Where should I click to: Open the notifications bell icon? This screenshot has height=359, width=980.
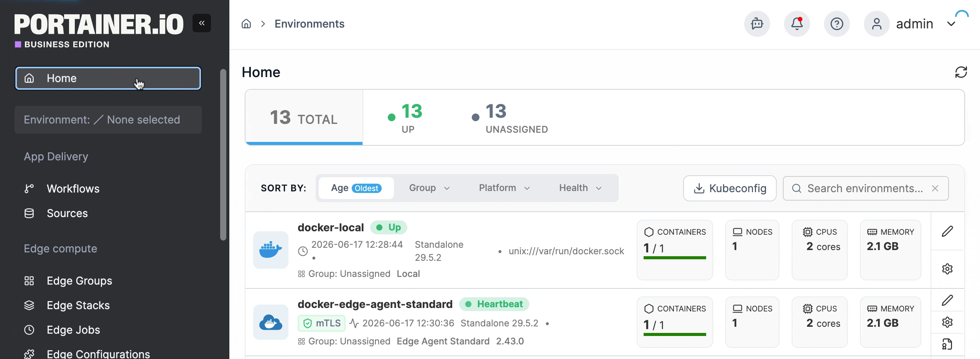pos(797,24)
